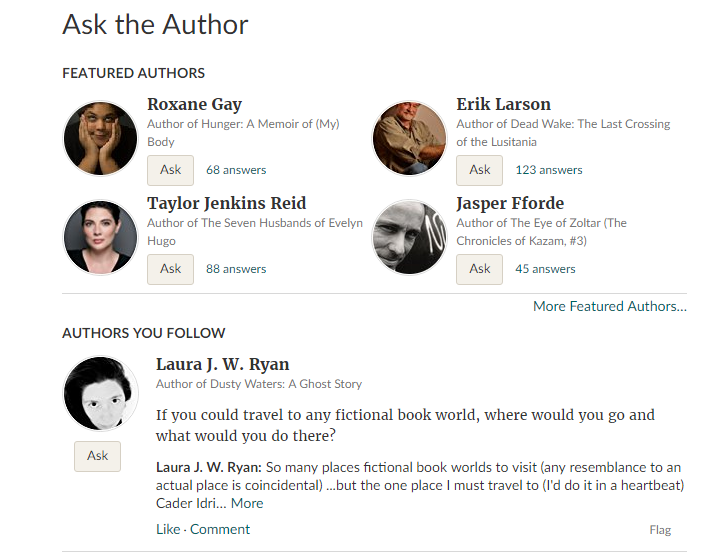View Erik Larson's 123 answers
Screen dimensions: 710x552
(549, 170)
